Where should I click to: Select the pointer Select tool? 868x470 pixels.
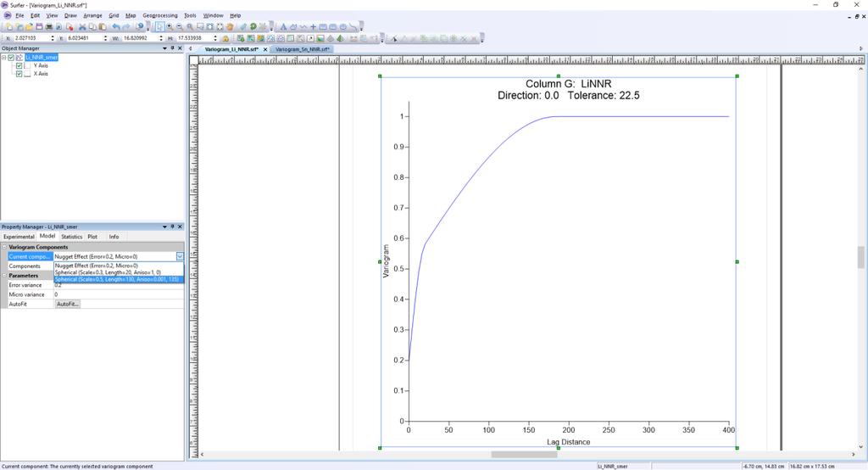click(x=159, y=26)
